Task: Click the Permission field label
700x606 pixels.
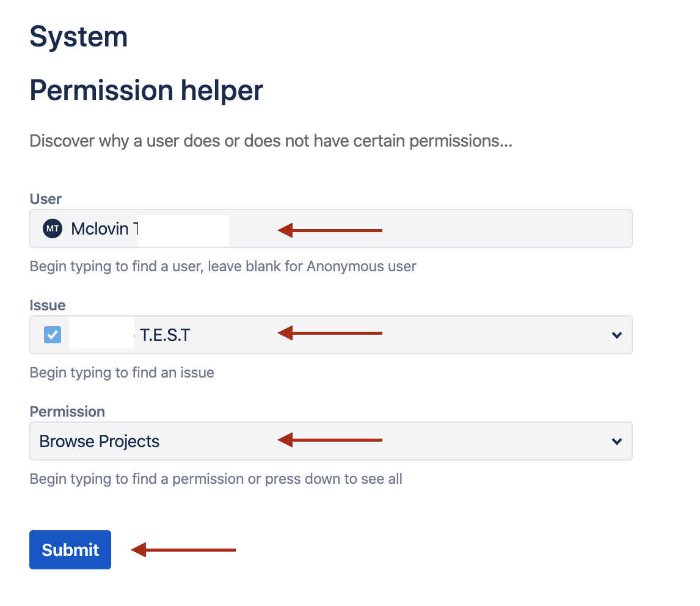Action: (67, 412)
